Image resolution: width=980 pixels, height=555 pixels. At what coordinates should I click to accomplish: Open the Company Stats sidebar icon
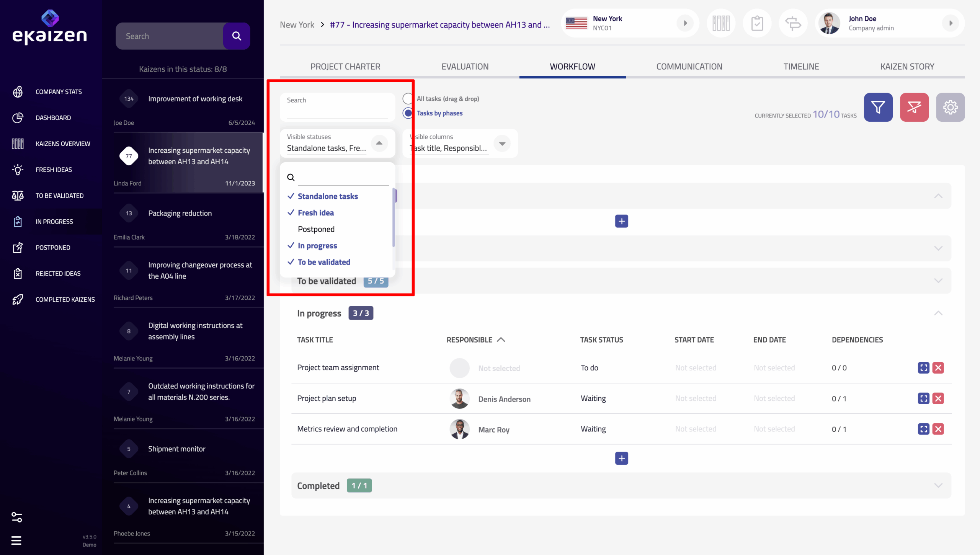tap(18, 92)
